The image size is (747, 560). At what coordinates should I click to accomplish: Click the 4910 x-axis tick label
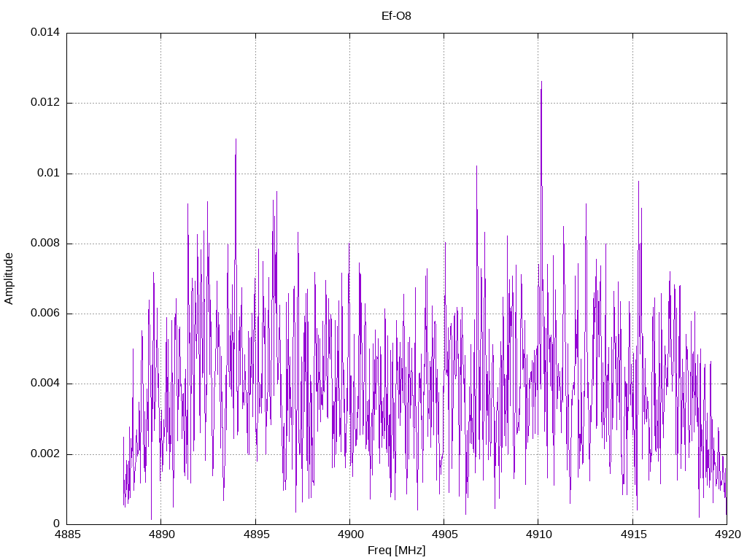[x=538, y=534]
